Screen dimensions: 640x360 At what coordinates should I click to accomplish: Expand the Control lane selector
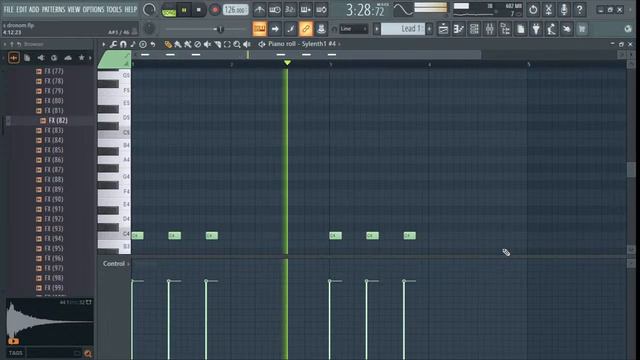[x=116, y=264]
